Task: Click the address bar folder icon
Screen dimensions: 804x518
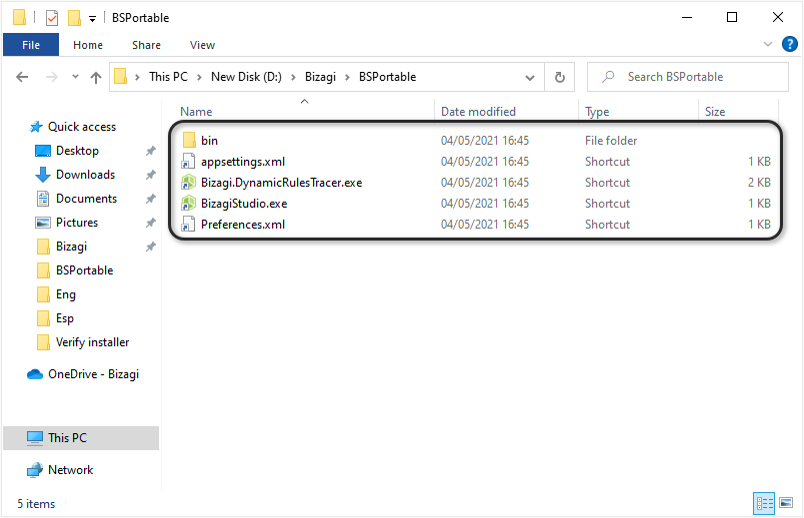Action: (x=120, y=77)
